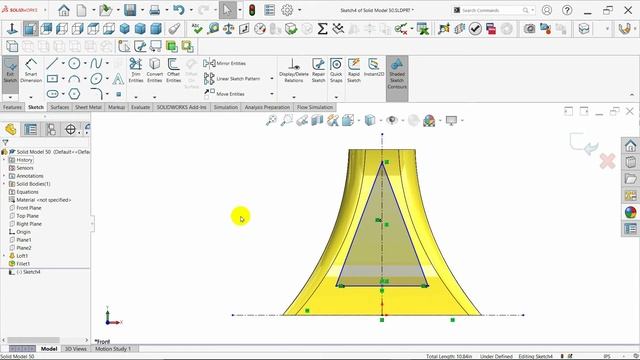This screenshot has height=360, width=640.
Task: Click the tree horizontal scrollbar
Action: [x=33, y=340]
